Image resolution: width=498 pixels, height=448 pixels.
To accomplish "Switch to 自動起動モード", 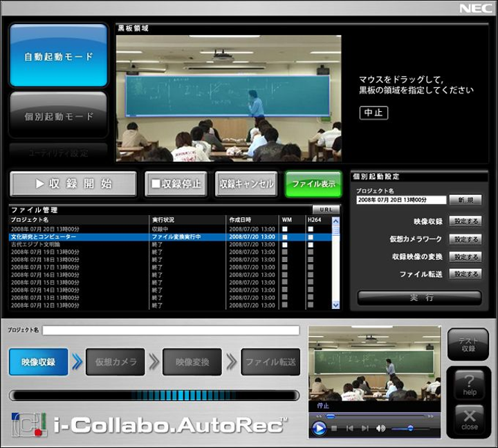I will [58, 55].
